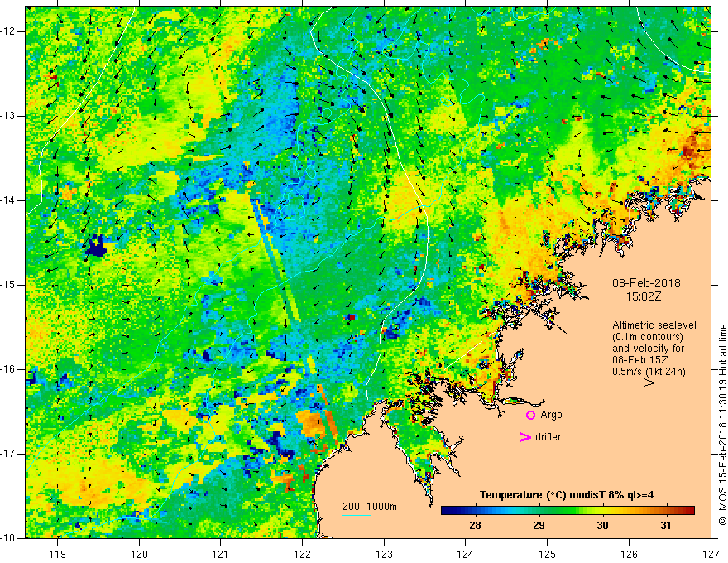Click the time label 15:02Z
This screenshot has height=563, width=728.
tap(643, 296)
